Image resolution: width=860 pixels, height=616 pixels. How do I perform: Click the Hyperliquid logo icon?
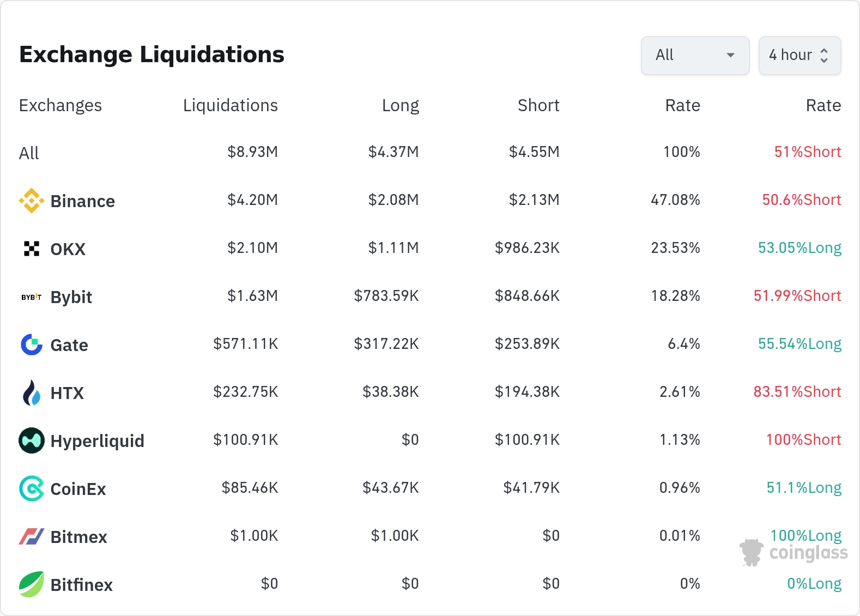[x=32, y=440]
